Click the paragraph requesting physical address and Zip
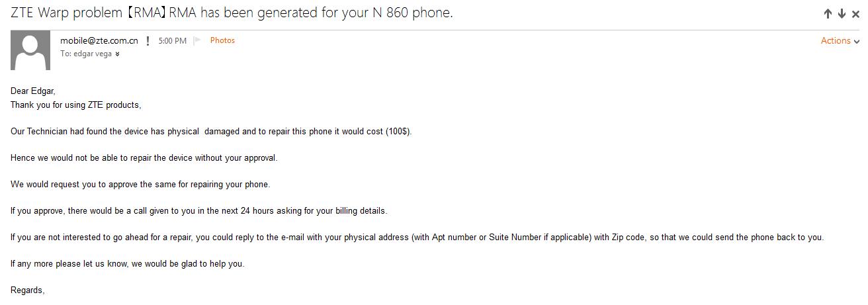 click(x=417, y=238)
